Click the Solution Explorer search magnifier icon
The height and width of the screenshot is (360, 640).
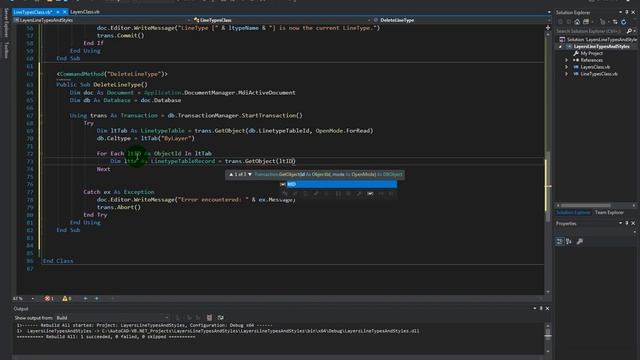[629, 31]
